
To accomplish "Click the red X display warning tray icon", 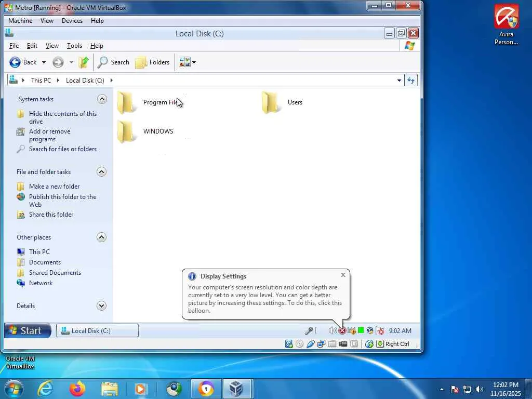I will (342, 330).
